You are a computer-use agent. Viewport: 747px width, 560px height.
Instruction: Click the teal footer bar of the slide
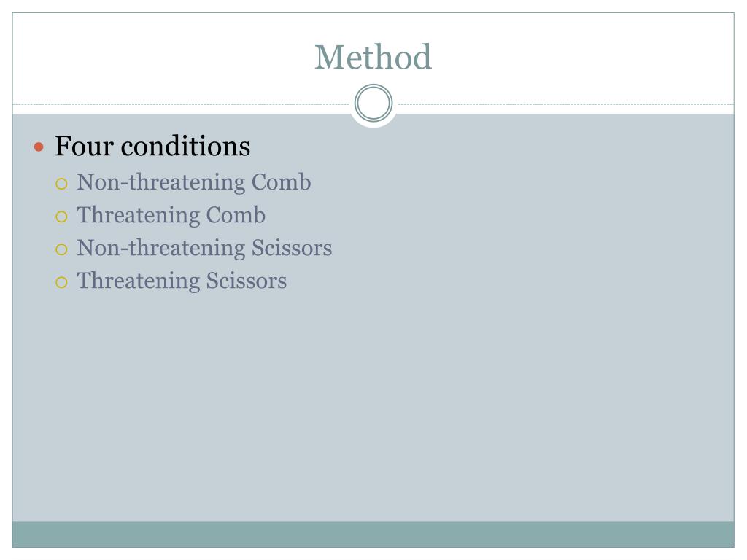point(373,534)
